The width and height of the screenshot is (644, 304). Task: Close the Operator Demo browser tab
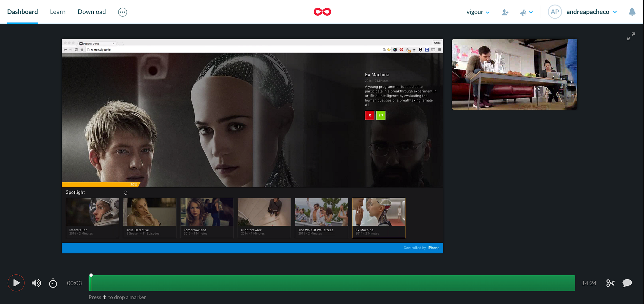pyautogui.click(x=113, y=44)
